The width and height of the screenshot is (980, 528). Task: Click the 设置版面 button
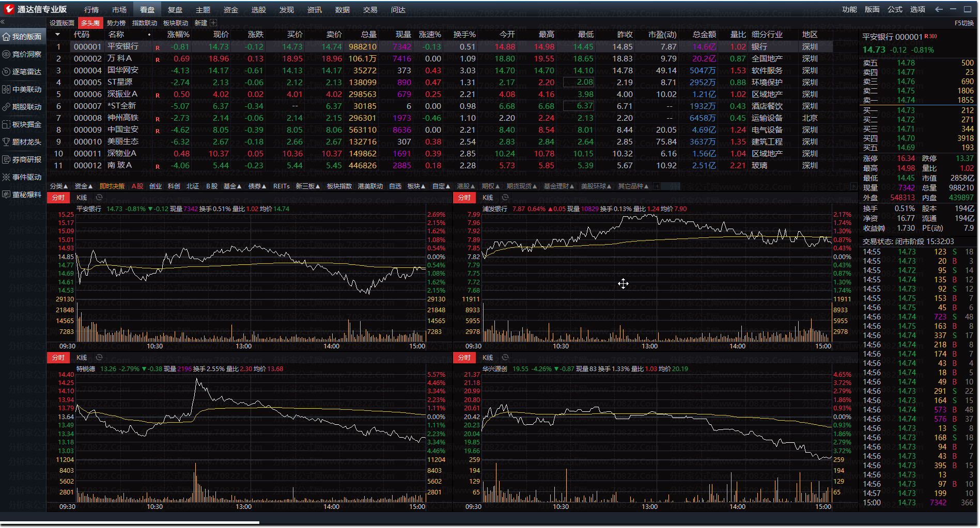coord(62,23)
